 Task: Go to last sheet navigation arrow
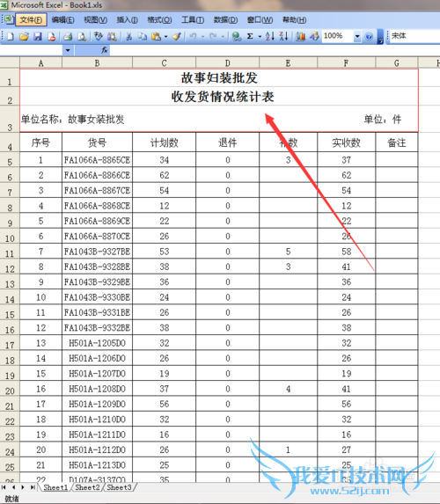[x=33, y=487]
